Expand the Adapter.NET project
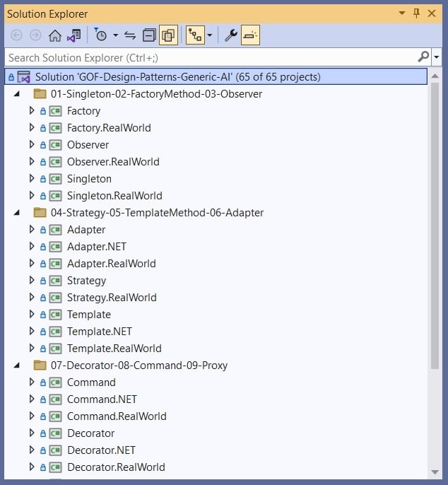The image size is (448, 485). point(32,246)
